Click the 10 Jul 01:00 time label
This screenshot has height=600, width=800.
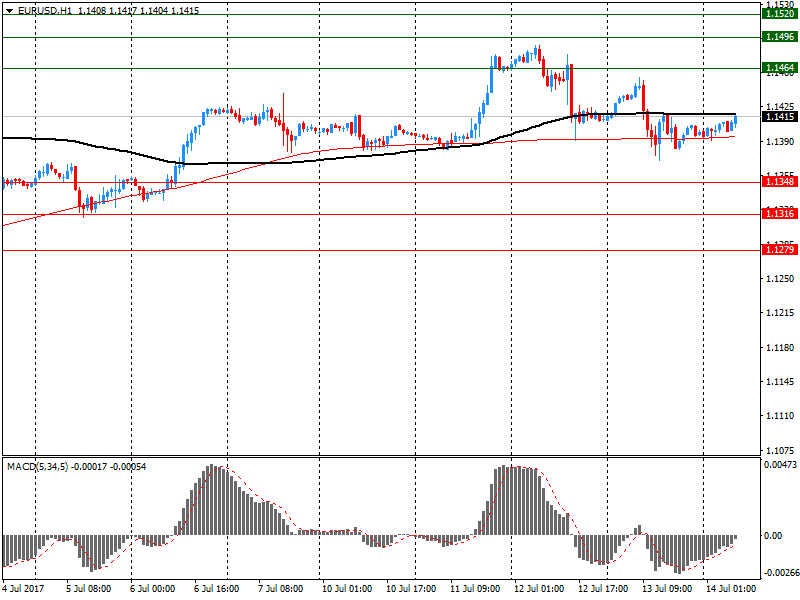pyautogui.click(x=347, y=589)
